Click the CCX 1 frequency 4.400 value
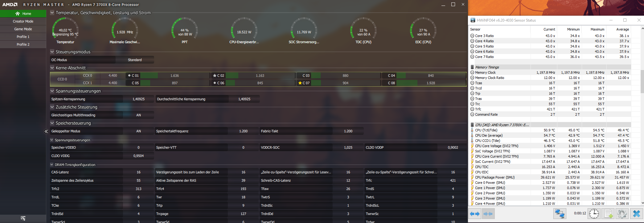The height and width of the screenshot is (223, 644). tap(113, 83)
